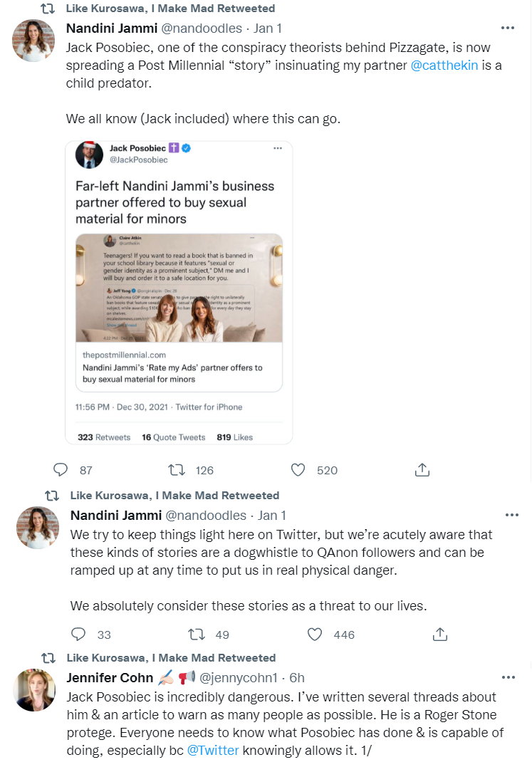Viewport: 532px width, 767px height.
Task: Open Nandini Jammi's profile picture on first tweet
Action: click(x=33, y=41)
